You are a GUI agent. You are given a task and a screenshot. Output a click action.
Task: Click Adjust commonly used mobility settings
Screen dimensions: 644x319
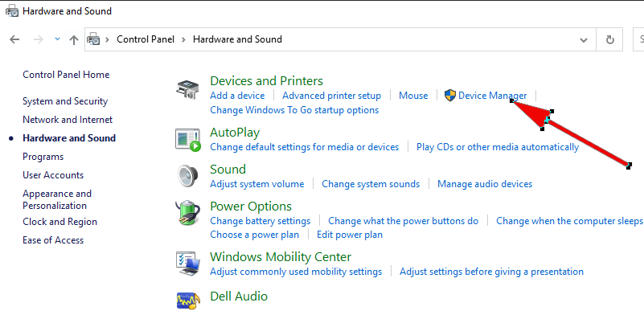[296, 272]
